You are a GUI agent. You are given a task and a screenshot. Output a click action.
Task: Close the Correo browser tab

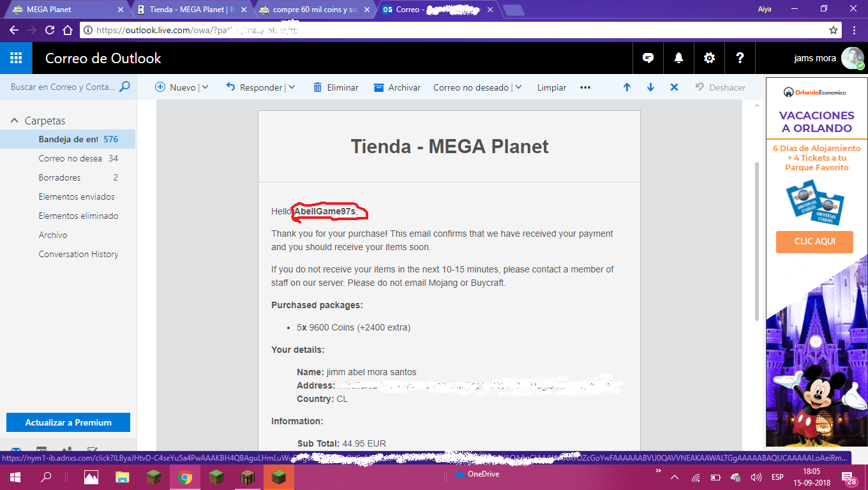coord(490,10)
